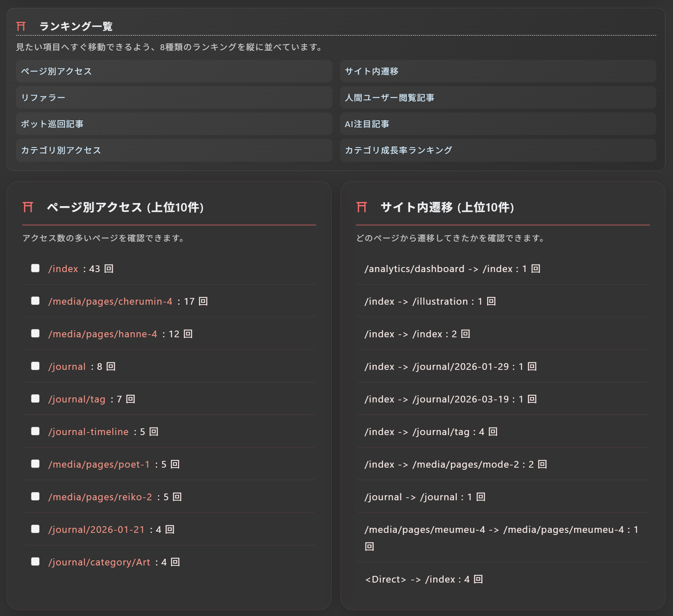Image resolution: width=673 pixels, height=616 pixels.
Task: Click the ランキング一覧 section icon
Action: click(20, 26)
